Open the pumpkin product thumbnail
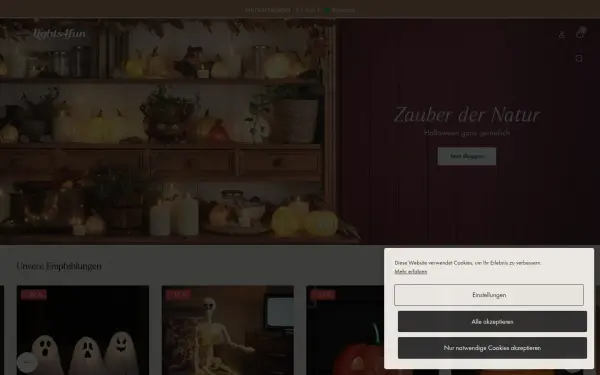Viewport: 600px width, 375px height. [x=345, y=330]
